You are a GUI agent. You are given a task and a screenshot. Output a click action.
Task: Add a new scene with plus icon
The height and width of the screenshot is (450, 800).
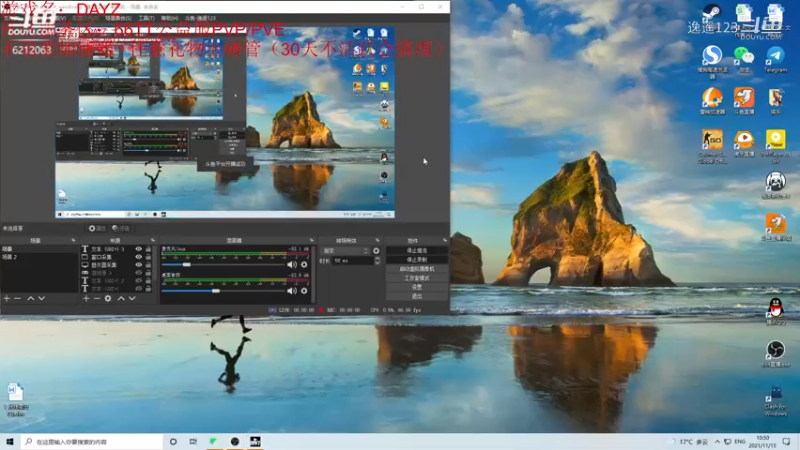coord(7,298)
